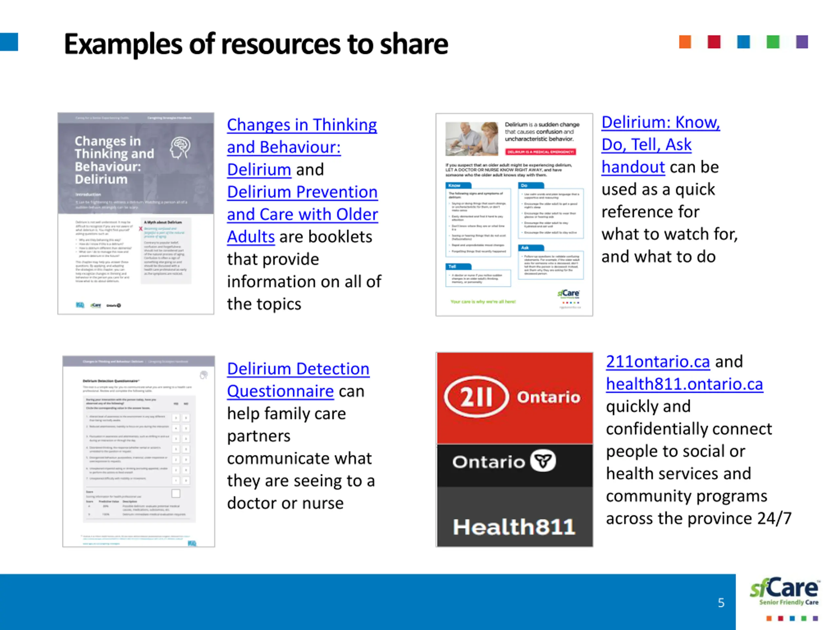
Task: Click the Know, Do, Tell, Ask handout thumbnail
Action: point(514,215)
